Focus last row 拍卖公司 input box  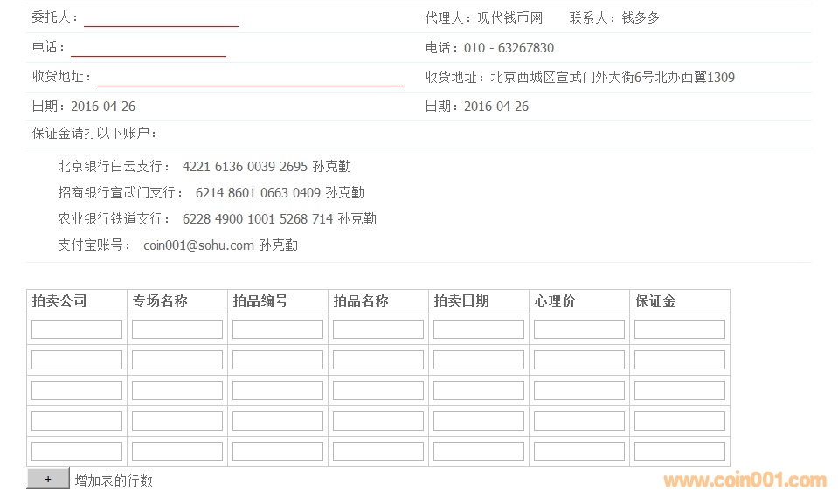point(77,452)
